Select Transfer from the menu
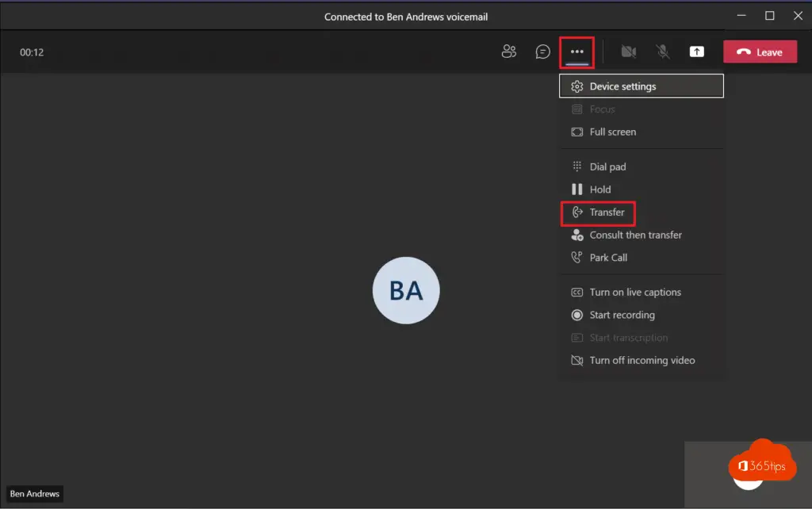Image resolution: width=812 pixels, height=509 pixels. click(607, 212)
